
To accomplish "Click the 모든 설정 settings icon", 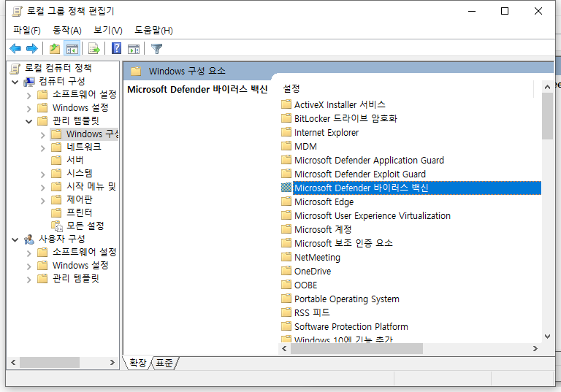I will (56, 226).
